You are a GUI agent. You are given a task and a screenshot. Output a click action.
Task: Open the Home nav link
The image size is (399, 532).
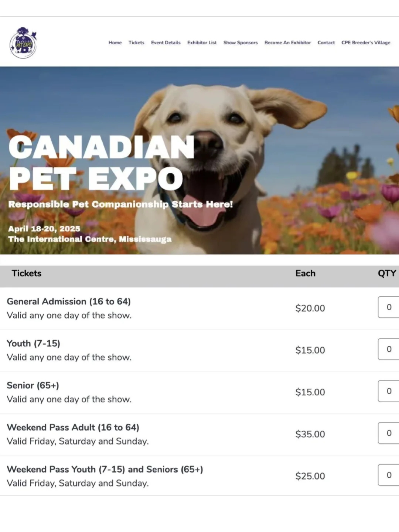pyautogui.click(x=115, y=43)
